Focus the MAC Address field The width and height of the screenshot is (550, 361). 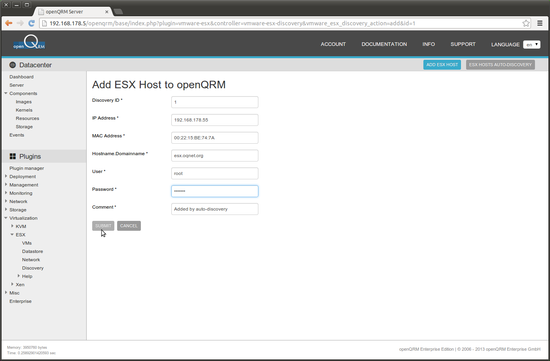pos(215,138)
